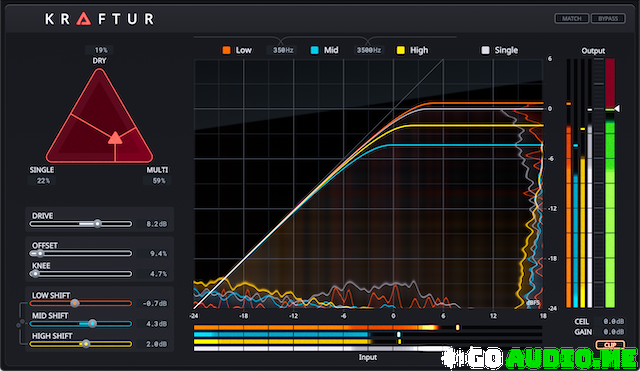The width and height of the screenshot is (640, 371).
Task: Click the KRAFTUR logo triangle
Action: coord(84,19)
